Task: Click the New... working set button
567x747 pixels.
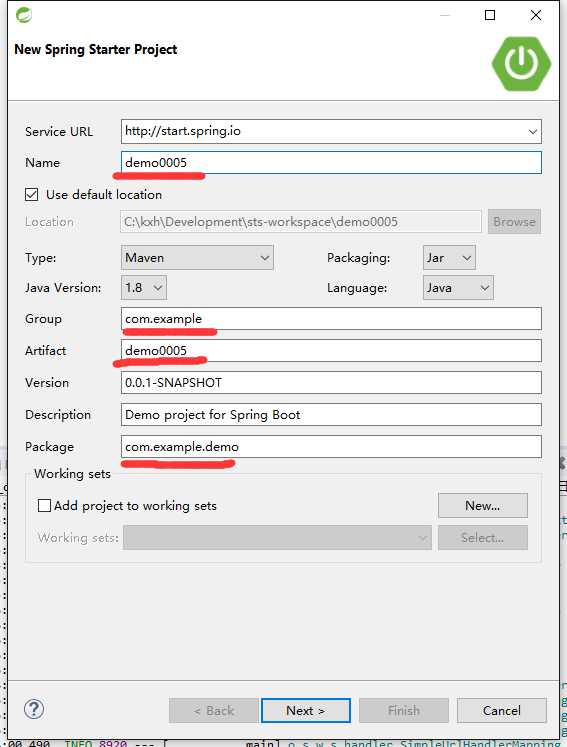Action: [x=483, y=505]
